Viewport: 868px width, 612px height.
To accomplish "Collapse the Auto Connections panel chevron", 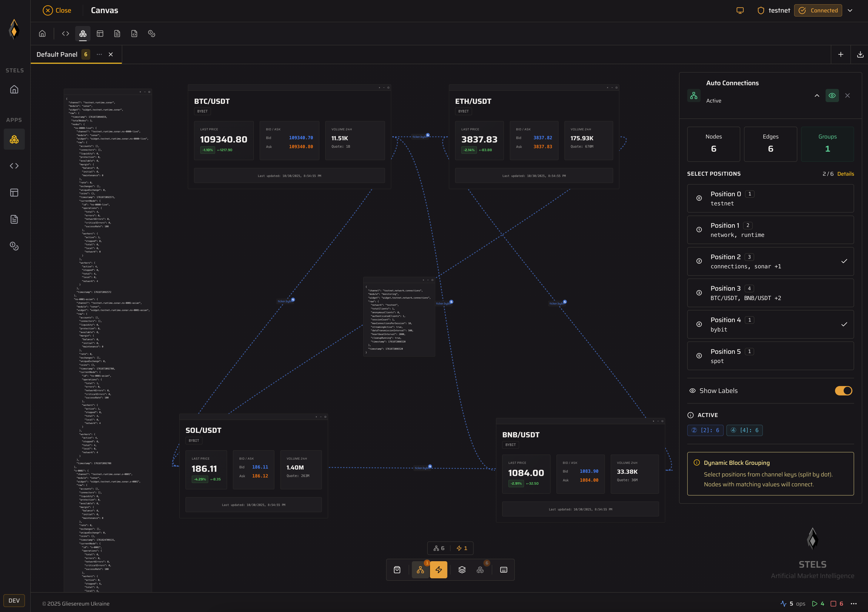I will [817, 96].
